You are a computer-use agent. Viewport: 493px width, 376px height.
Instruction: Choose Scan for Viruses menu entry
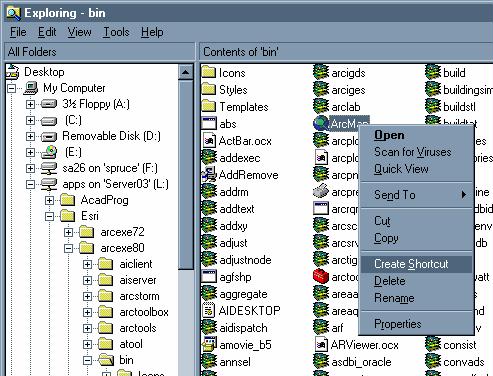[416, 152]
